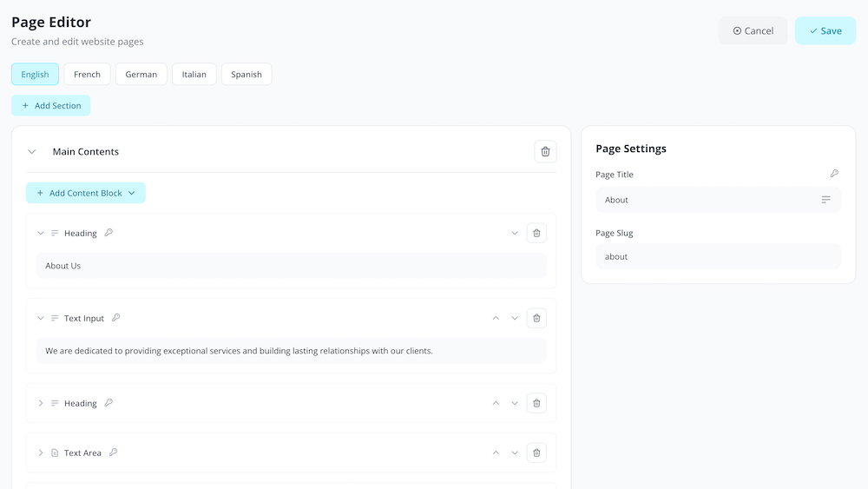Click the Main Contents section title
Image resolution: width=868 pixels, height=489 pixels.
tap(86, 152)
